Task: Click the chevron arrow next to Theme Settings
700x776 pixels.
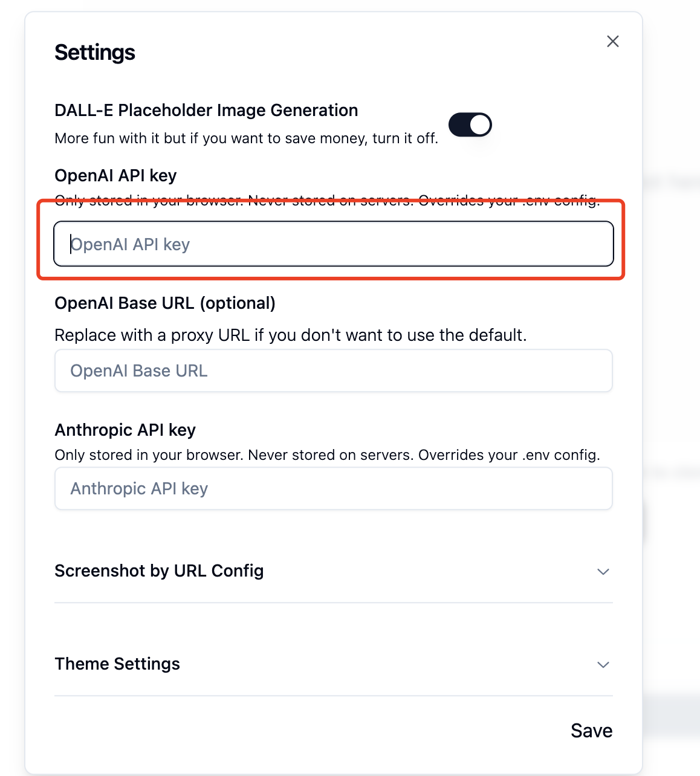Action: tap(603, 664)
